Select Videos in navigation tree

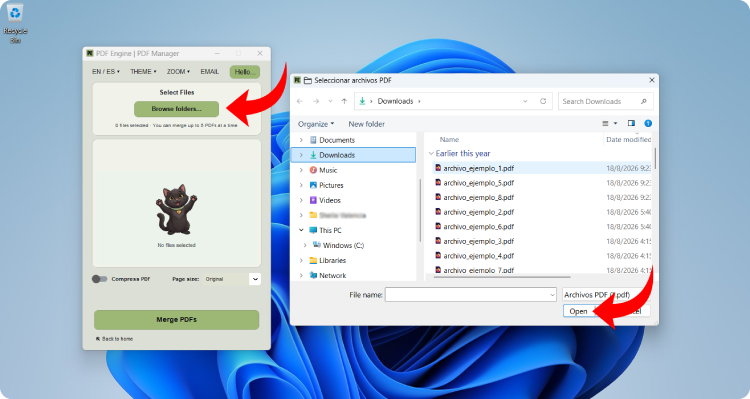[x=330, y=200]
